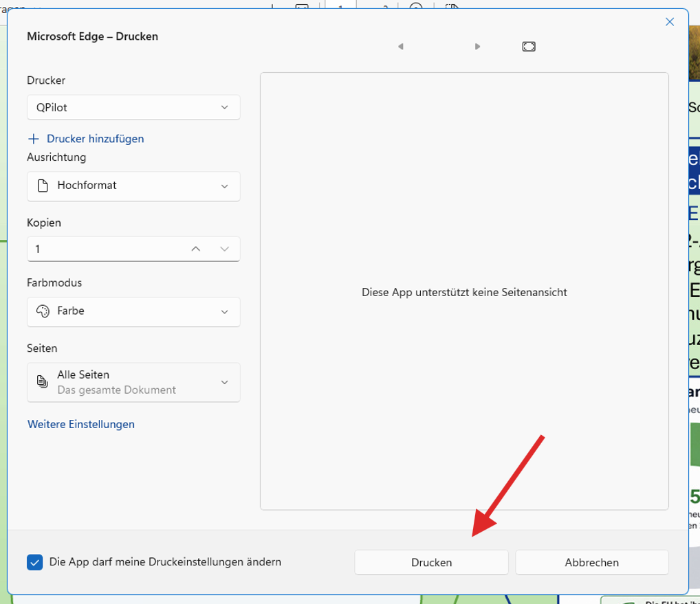Open Weitere Einstellungen link
This screenshot has width=700, height=604.
(81, 424)
